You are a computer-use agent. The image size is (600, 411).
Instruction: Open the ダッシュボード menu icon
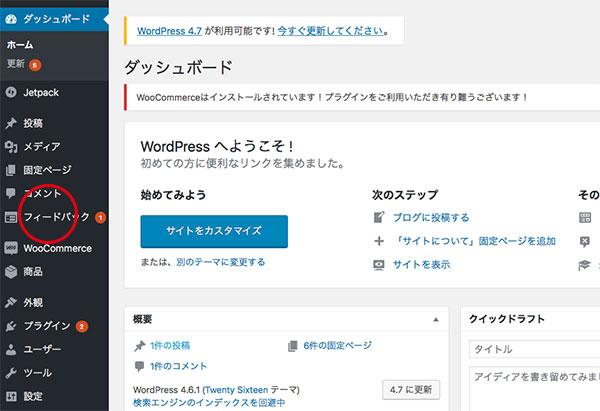coord(11,19)
